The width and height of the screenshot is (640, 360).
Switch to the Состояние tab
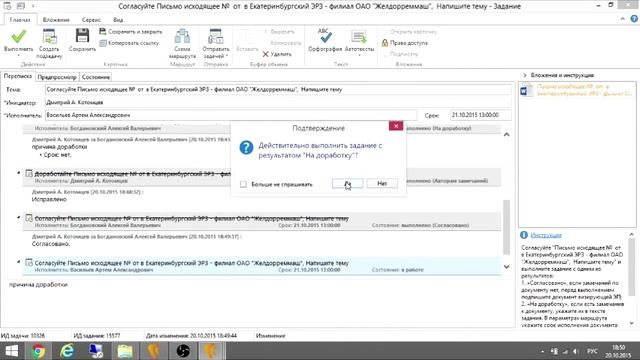[x=96, y=77]
